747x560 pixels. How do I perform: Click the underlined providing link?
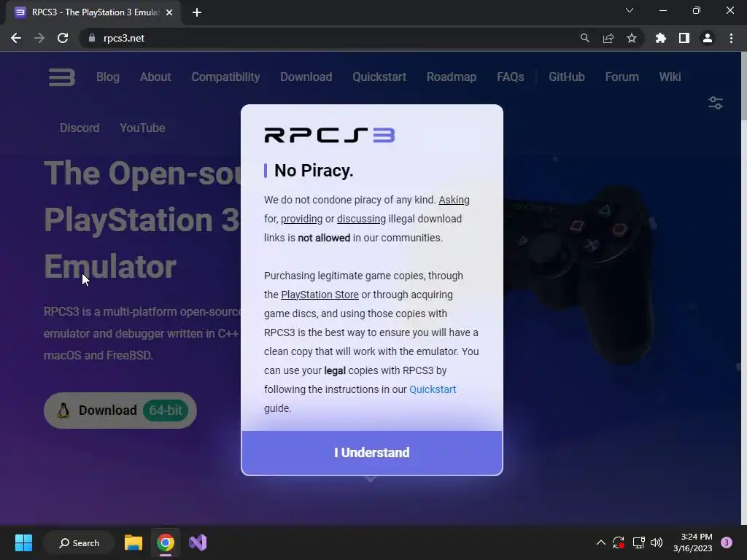pyautogui.click(x=301, y=219)
